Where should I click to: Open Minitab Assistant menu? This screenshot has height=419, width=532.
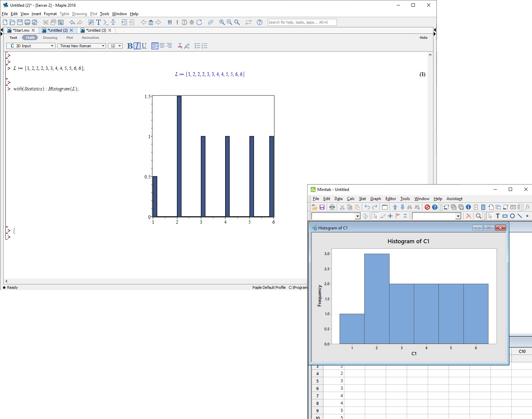[454, 199]
